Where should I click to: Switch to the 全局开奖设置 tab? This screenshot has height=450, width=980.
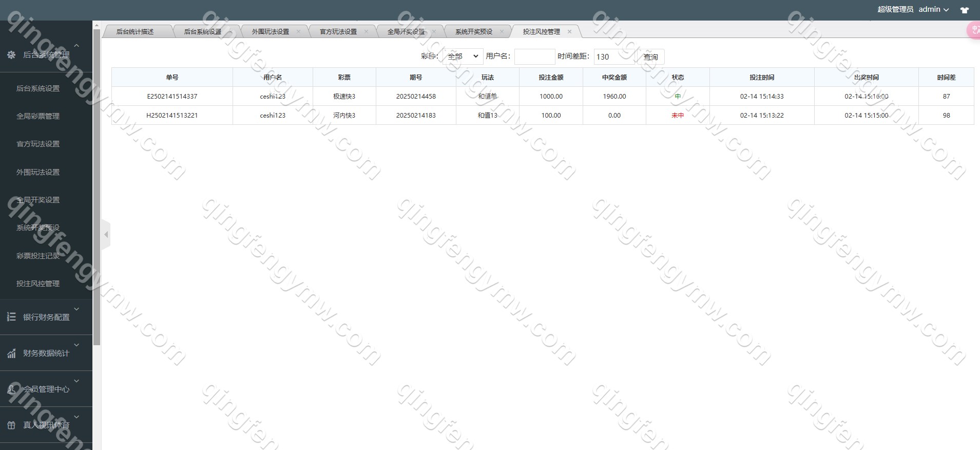click(x=406, y=32)
